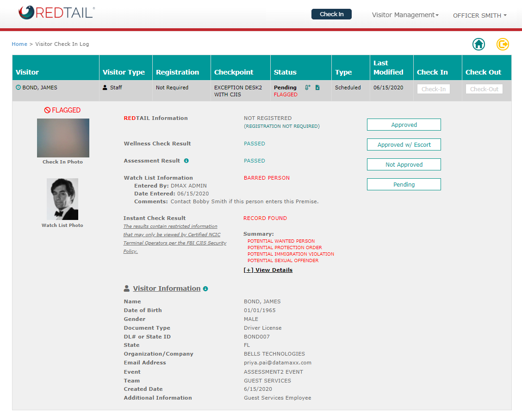Click the Assessment Result PASSED value
Viewport: 522px width, 420px height.
[x=255, y=161]
